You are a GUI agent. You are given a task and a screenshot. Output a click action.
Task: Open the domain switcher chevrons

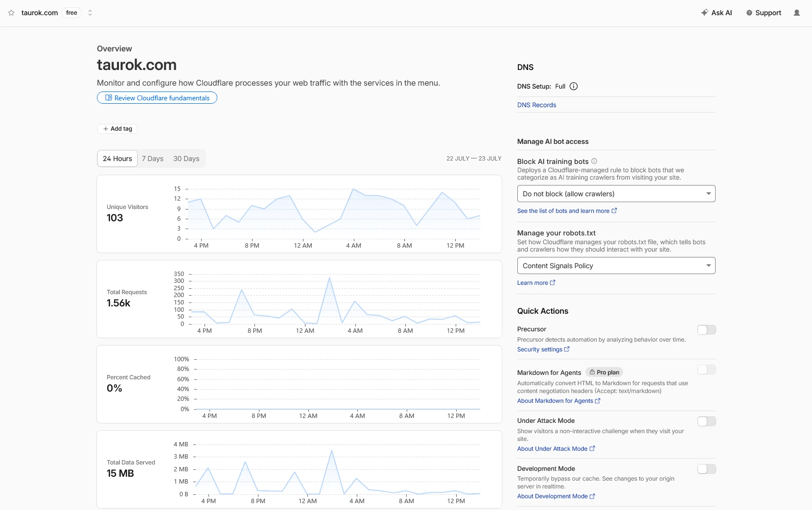click(x=90, y=13)
